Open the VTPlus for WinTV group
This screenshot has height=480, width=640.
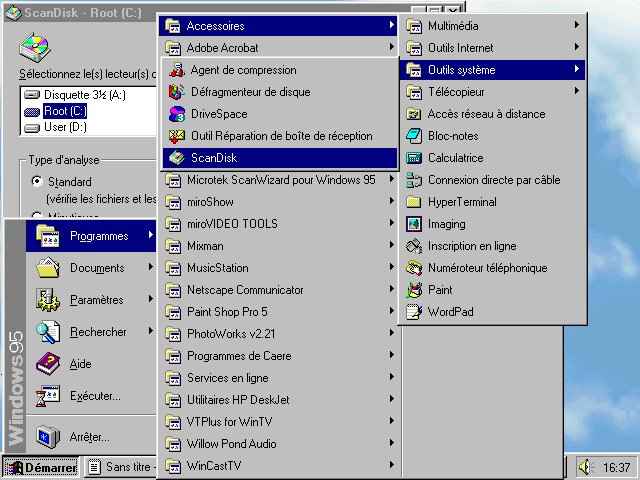(x=278, y=422)
